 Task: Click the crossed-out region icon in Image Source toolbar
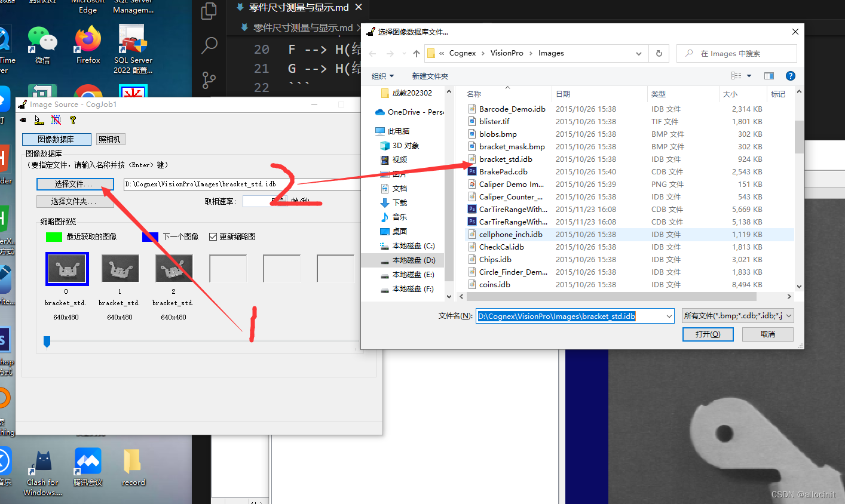[x=56, y=121]
